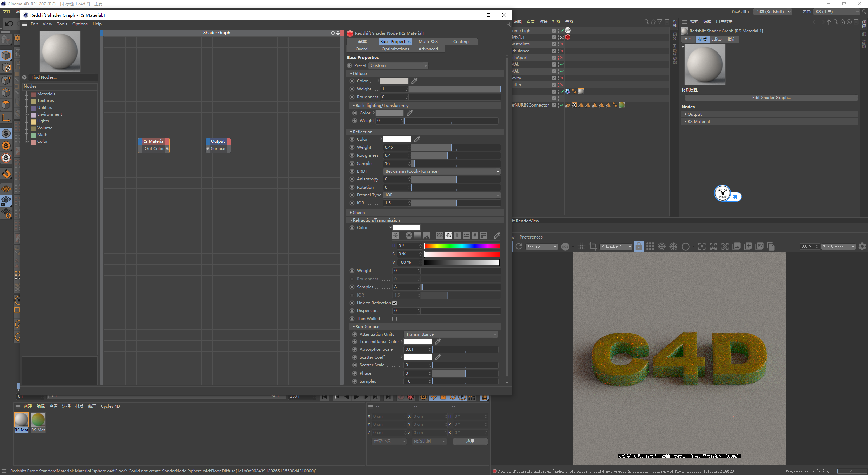
Task: Click the crop render region icon
Action: point(593,247)
